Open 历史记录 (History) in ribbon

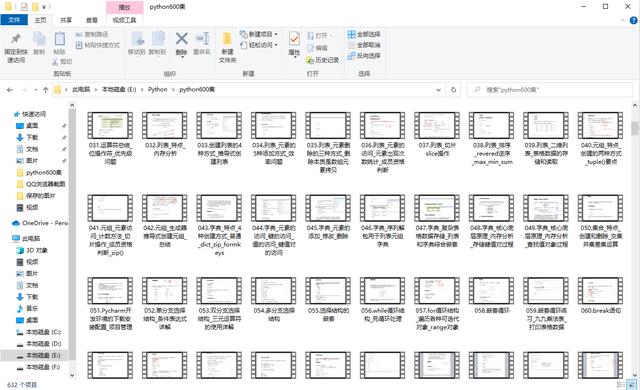[x=322, y=60]
